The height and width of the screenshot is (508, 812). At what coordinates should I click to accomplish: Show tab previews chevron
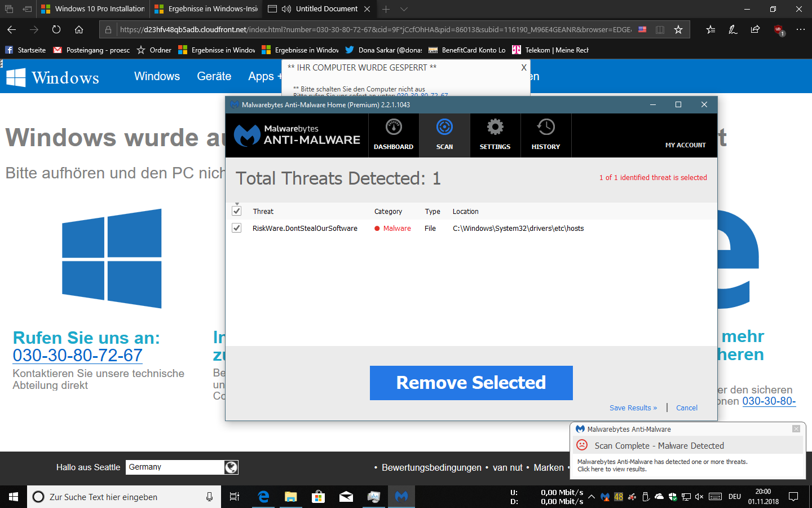click(x=404, y=9)
